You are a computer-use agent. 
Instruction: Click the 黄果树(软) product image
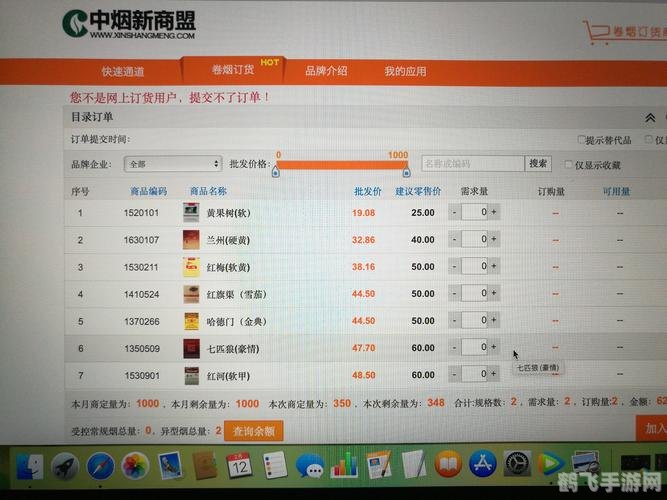[191, 212]
